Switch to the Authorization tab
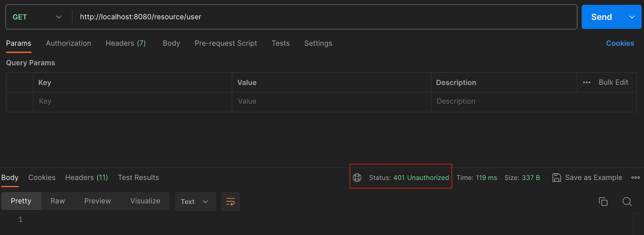The height and width of the screenshot is (235, 644). (68, 43)
